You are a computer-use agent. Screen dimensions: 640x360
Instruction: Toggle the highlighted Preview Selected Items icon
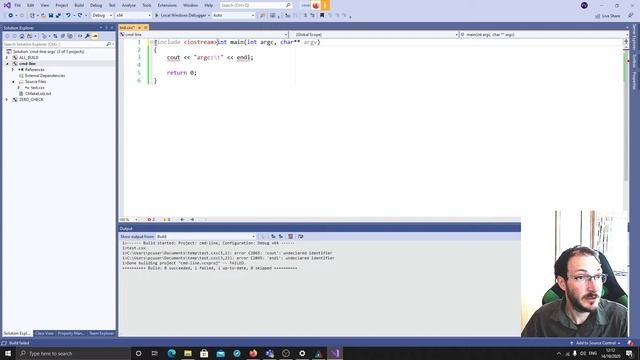(95, 36)
